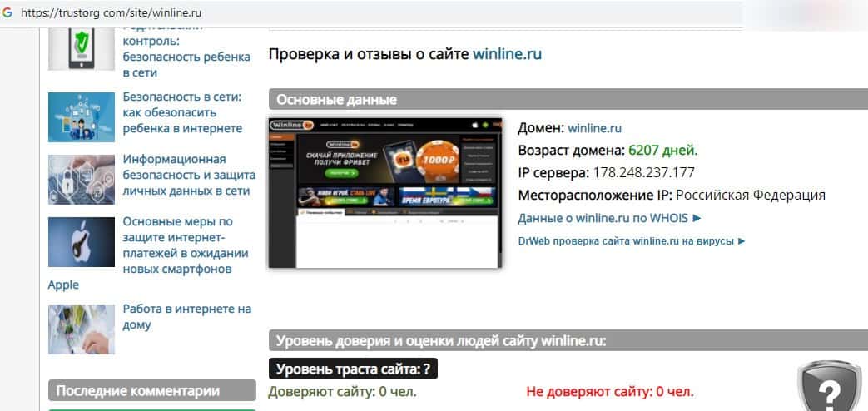Open Apple key thumbnail for payments article
Image resolution: width=868 pixels, height=411 pixels.
click(82, 242)
